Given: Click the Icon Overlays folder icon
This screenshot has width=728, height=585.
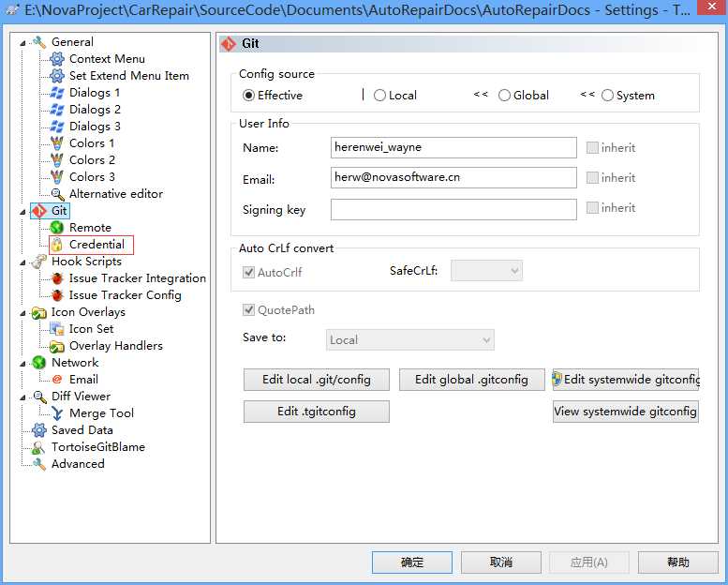Looking at the screenshot, I should (x=39, y=312).
